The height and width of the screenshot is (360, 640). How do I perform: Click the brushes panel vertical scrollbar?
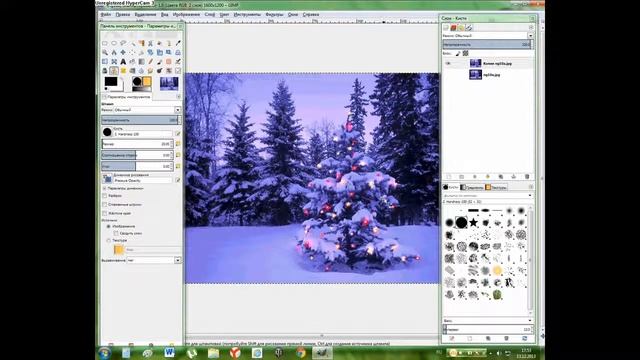click(530, 260)
